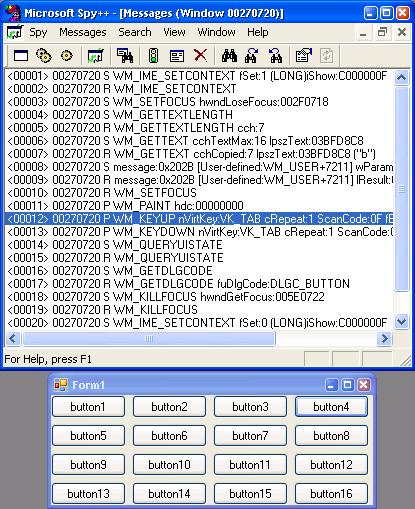This screenshot has width=415, height=509.
Task: Select highlighted line <00012> WM_KEYUP VK_TAB
Action: [199, 219]
